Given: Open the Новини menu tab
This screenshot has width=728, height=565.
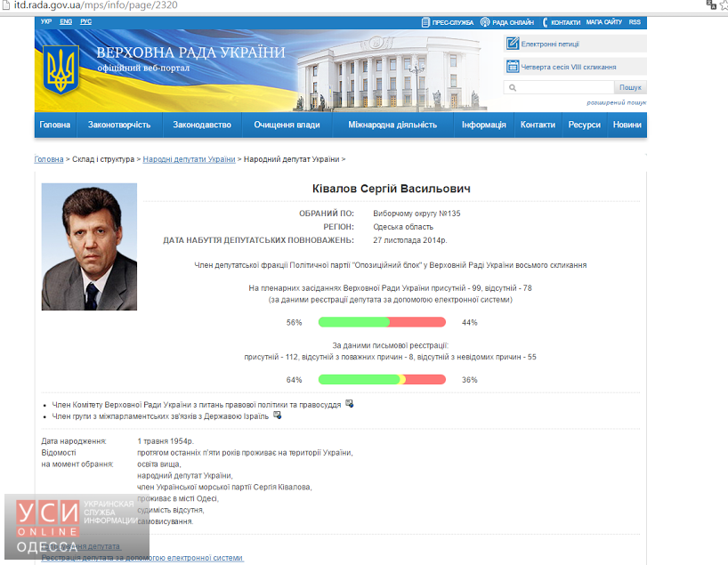Looking at the screenshot, I should click(627, 125).
